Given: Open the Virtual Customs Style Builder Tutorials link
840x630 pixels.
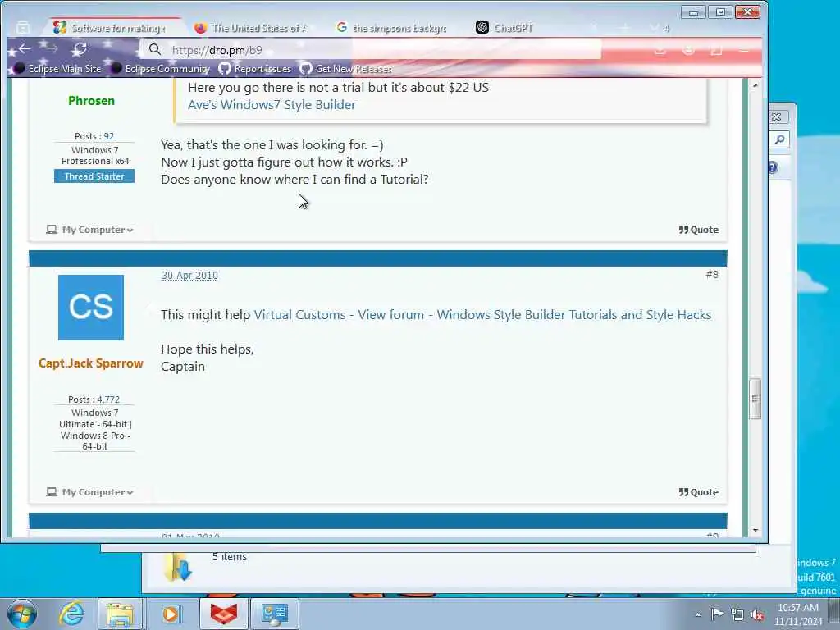Looking at the screenshot, I should (x=482, y=314).
